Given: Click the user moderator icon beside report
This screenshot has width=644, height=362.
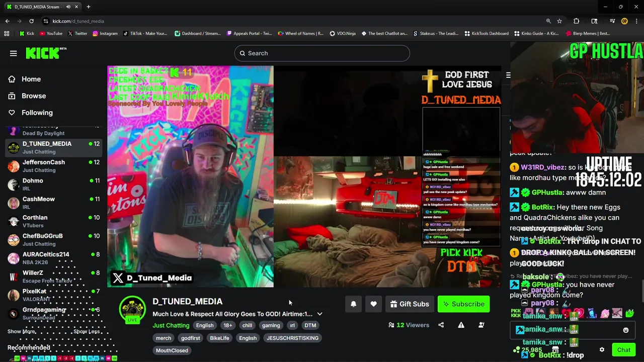Looking at the screenshot, I should [x=481, y=325].
